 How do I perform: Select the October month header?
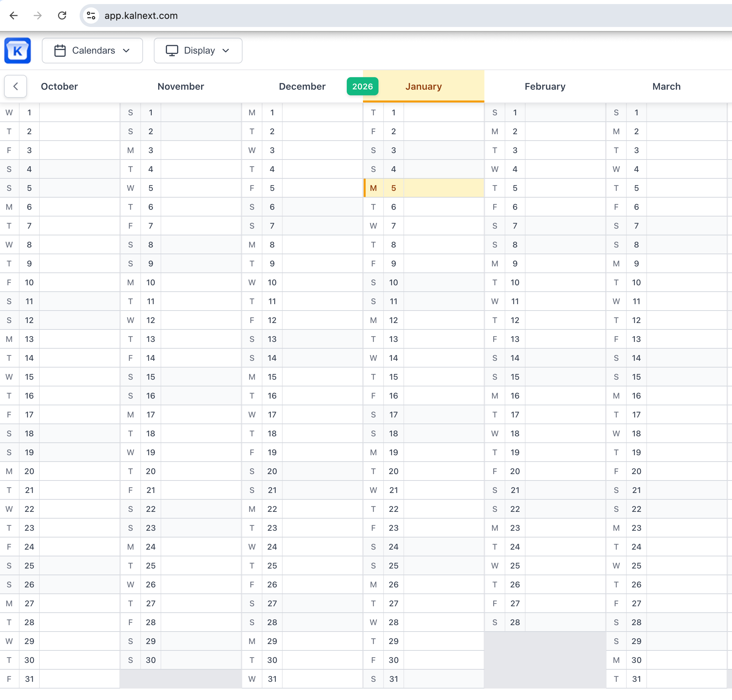click(x=59, y=86)
